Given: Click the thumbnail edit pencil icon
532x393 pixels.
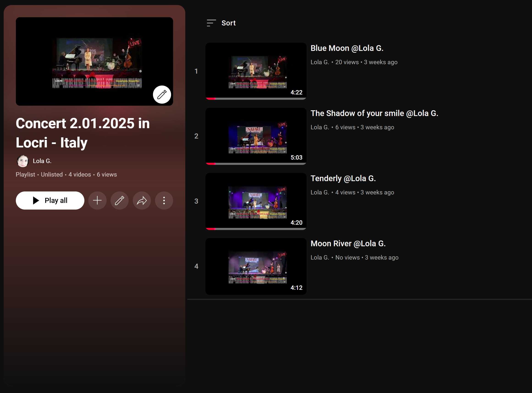Looking at the screenshot, I should click(162, 95).
